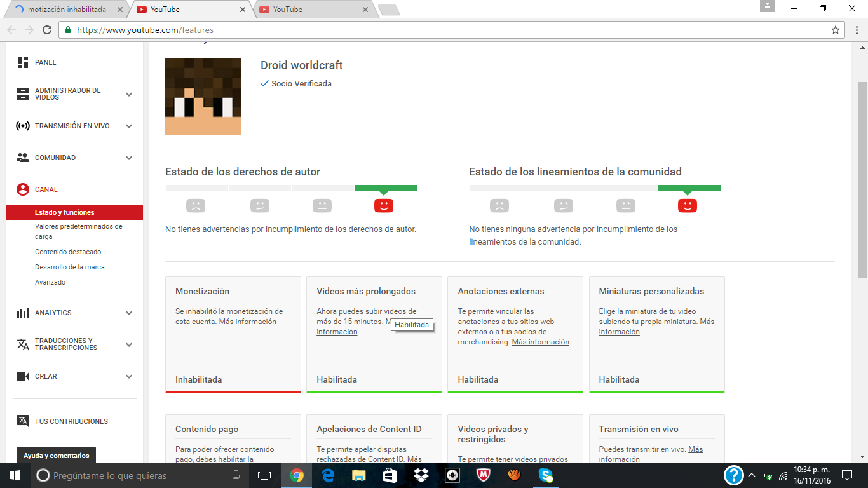868x488 pixels.
Task: Reload the page with the refresh icon
Action: [x=47, y=30]
